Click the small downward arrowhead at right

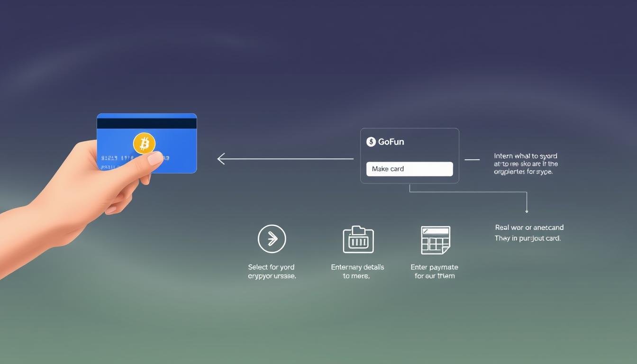click(x=527, y=210)
